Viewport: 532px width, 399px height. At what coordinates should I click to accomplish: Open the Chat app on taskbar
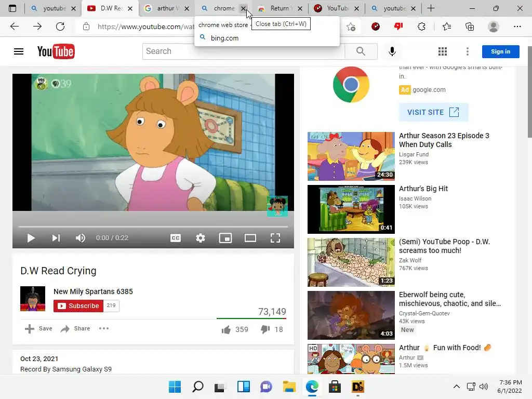[267, 387]
